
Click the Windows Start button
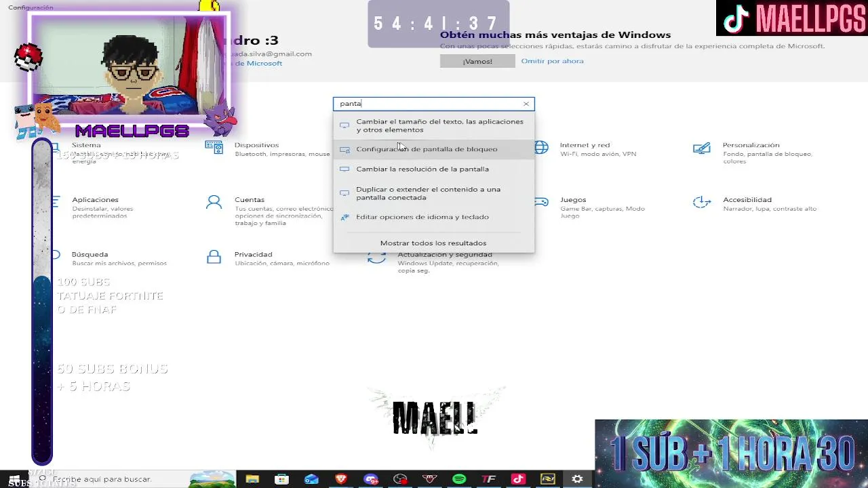click(14, 480)
